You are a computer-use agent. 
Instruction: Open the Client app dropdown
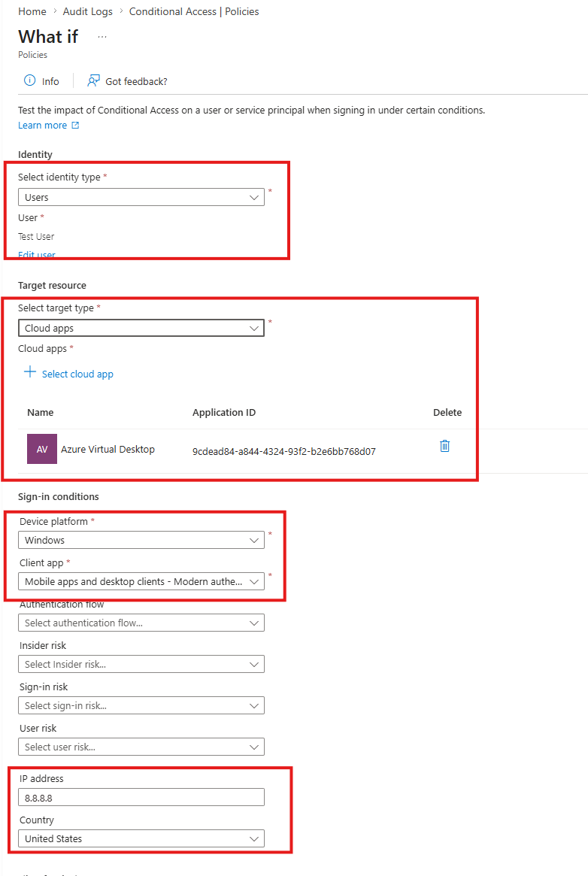click(x=141, y=581)
